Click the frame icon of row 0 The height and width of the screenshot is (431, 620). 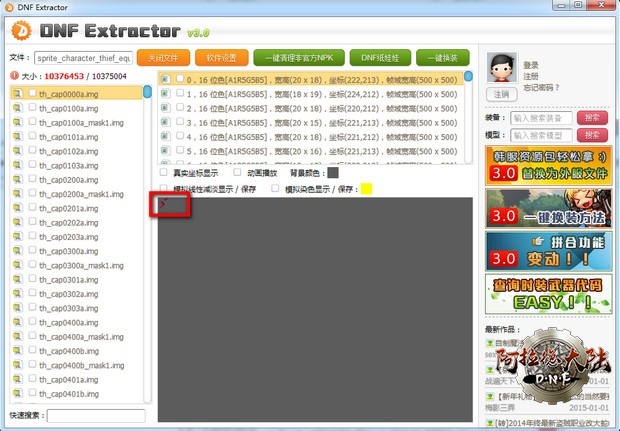click(x=165, y=79)
